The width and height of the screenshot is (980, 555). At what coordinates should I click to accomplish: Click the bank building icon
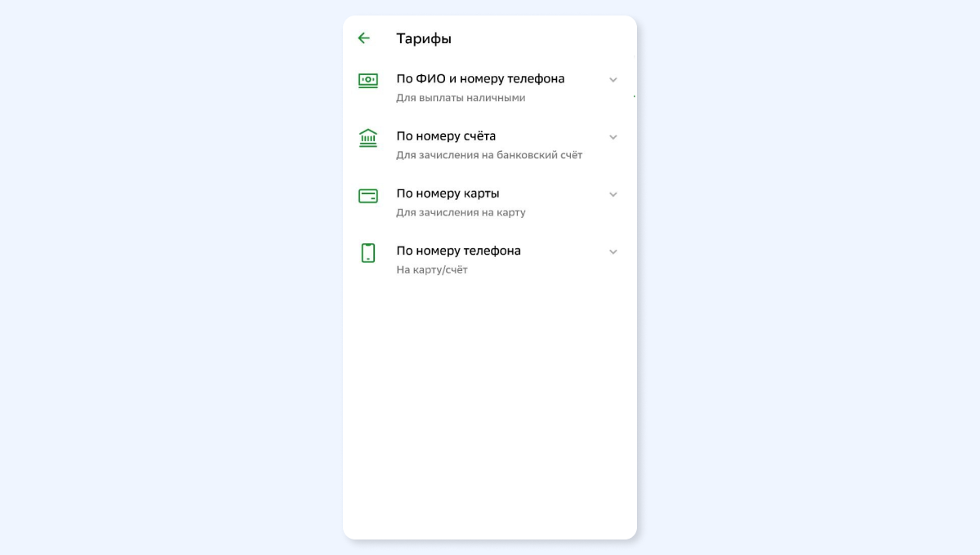click(x=368, y=138)
